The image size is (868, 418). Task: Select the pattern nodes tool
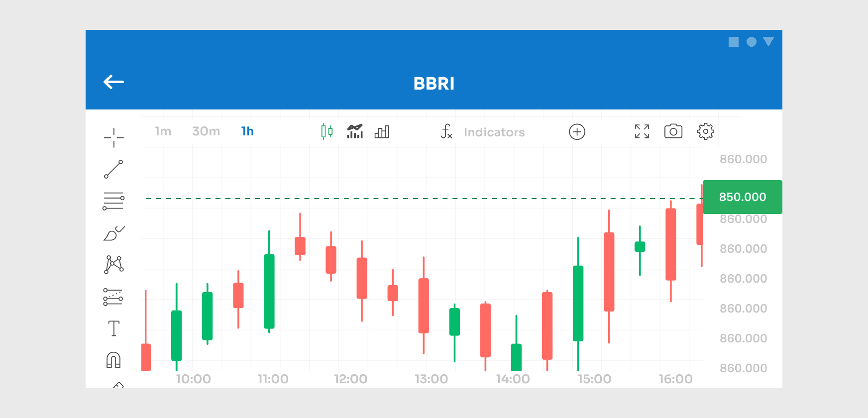click(114, 265)
